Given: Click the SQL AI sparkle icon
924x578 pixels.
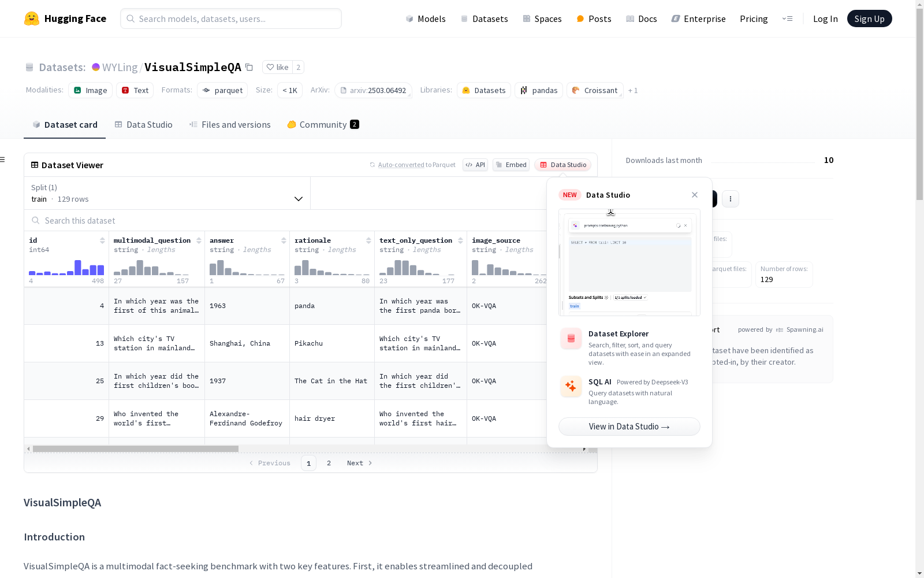Looking at the screenshot, I should point(571,386).
